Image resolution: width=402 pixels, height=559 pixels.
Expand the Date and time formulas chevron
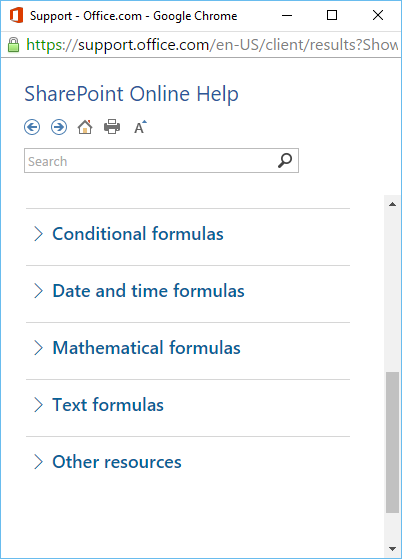[x=38, y=291]
